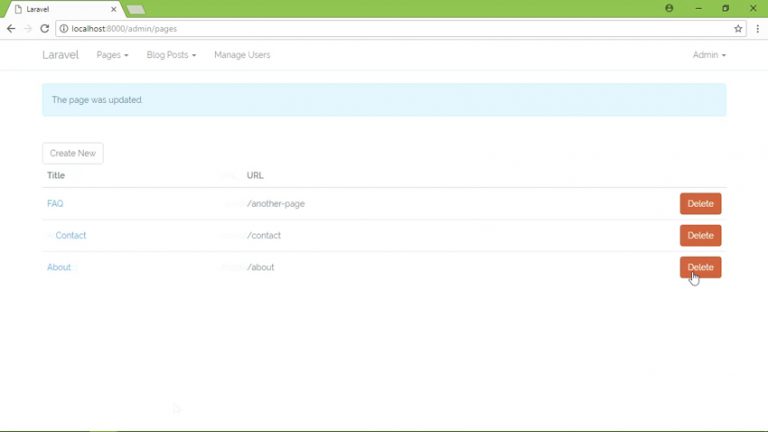Image resolution: width=768 pixels, height=432 pixels.
Task: Go back using the browser back arrow
Action: (11, 29)
